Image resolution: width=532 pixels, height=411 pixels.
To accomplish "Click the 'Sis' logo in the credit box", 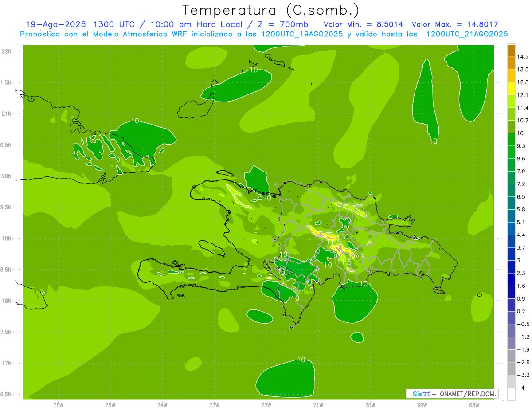I will (418, 394).
